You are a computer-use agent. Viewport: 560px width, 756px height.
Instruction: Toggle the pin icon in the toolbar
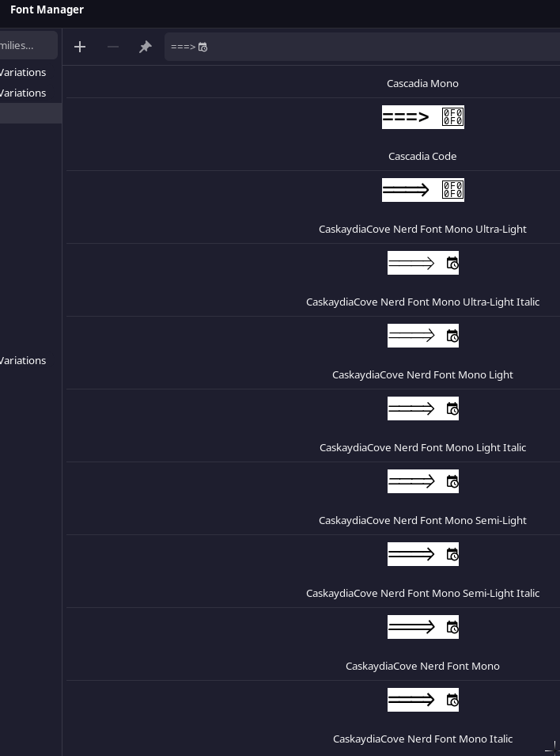coord(146,47)
